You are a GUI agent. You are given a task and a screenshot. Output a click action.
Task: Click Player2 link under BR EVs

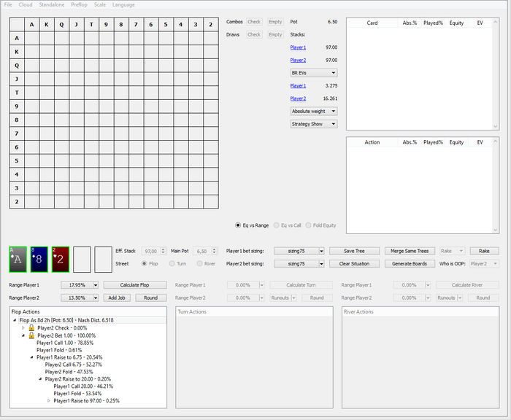point(298,98)
